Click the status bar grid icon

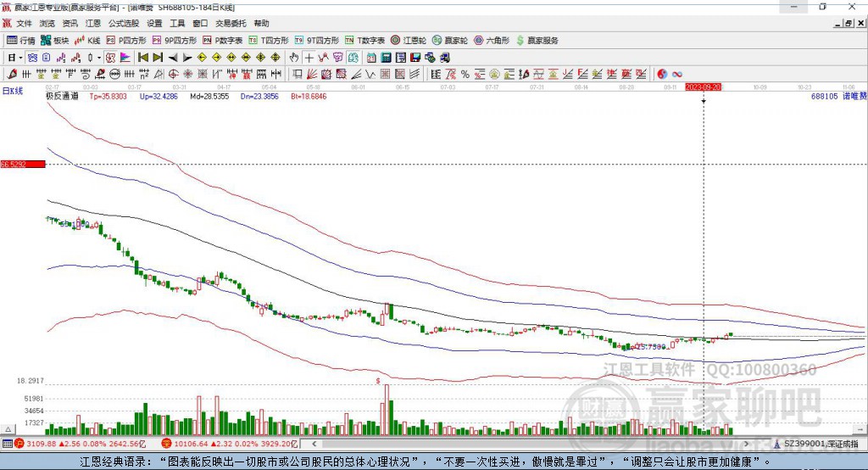7,444
